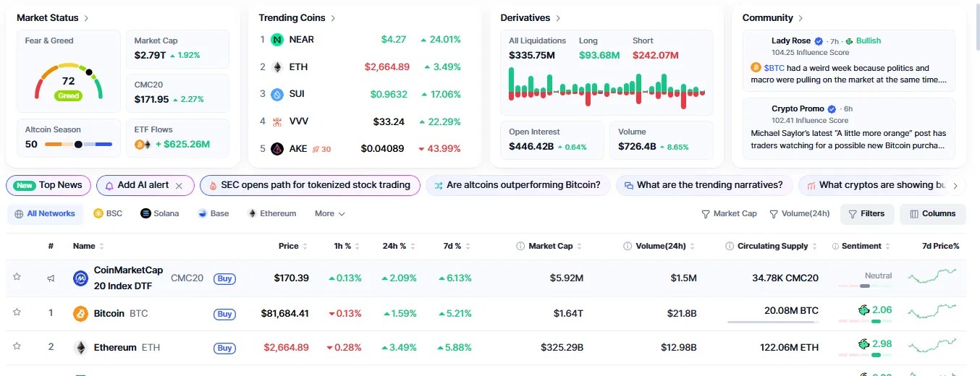Viewport: 980px width, 376px height.
Task: Click the fire icon next to AKE 30
Action: pyautogui.click(x=316, y=150)
